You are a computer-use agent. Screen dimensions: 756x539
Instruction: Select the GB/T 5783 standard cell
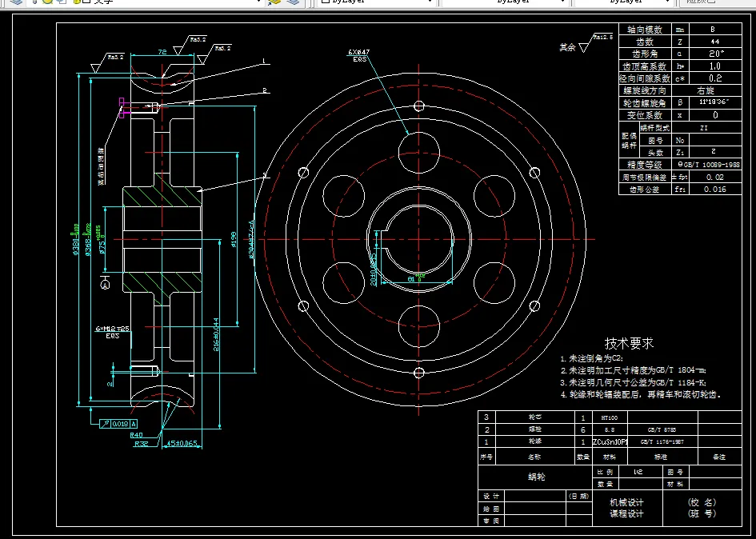click(662, 429)
